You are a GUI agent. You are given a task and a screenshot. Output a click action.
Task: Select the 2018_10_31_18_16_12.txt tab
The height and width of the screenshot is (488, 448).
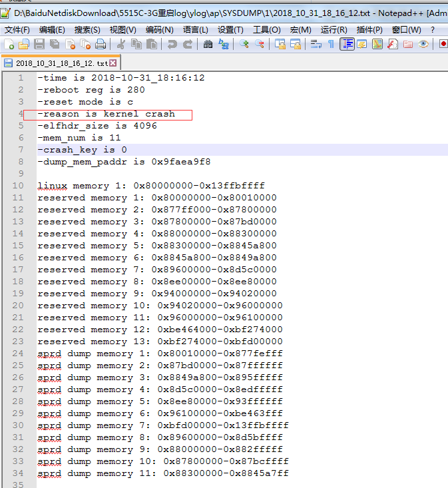point(61,63)
